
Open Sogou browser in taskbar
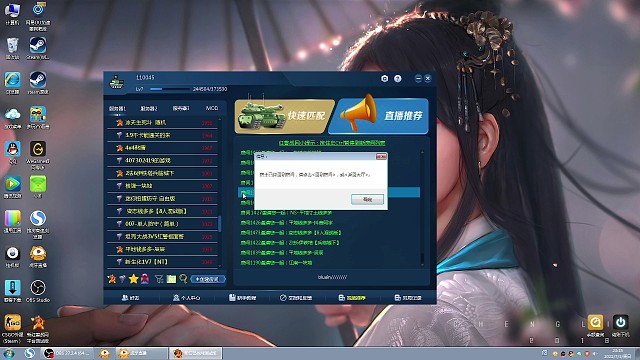click(29, 353)
